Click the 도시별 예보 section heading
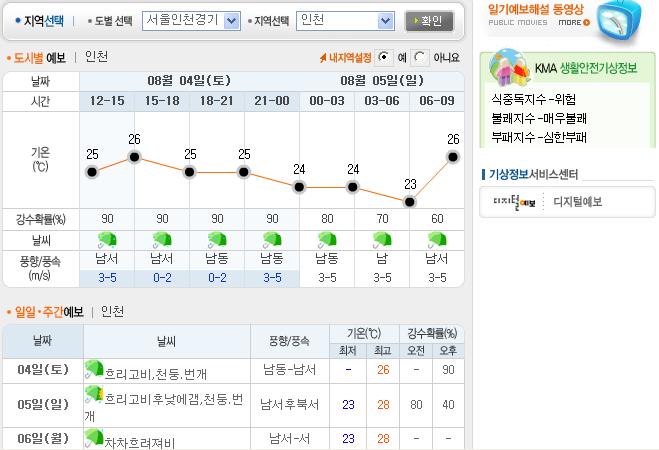This screenshot has width=659, height=450. (x=39, y=58)
